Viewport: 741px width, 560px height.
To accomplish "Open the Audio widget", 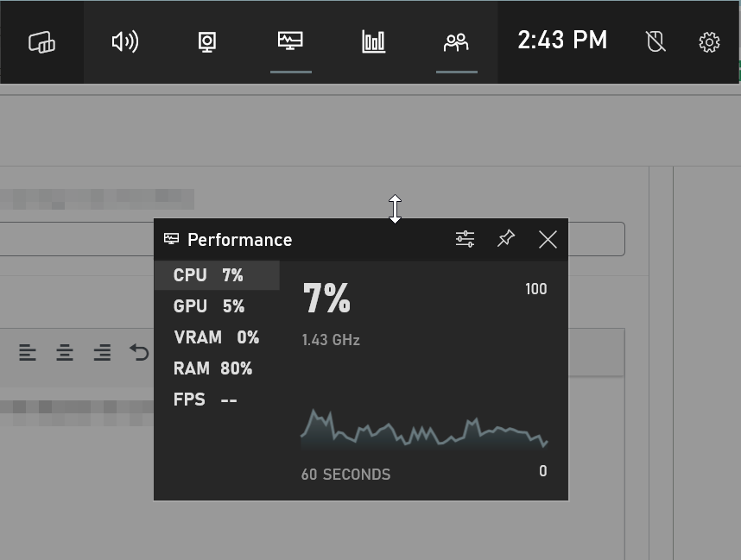I will pyautogui.click(x=125, y=41).
